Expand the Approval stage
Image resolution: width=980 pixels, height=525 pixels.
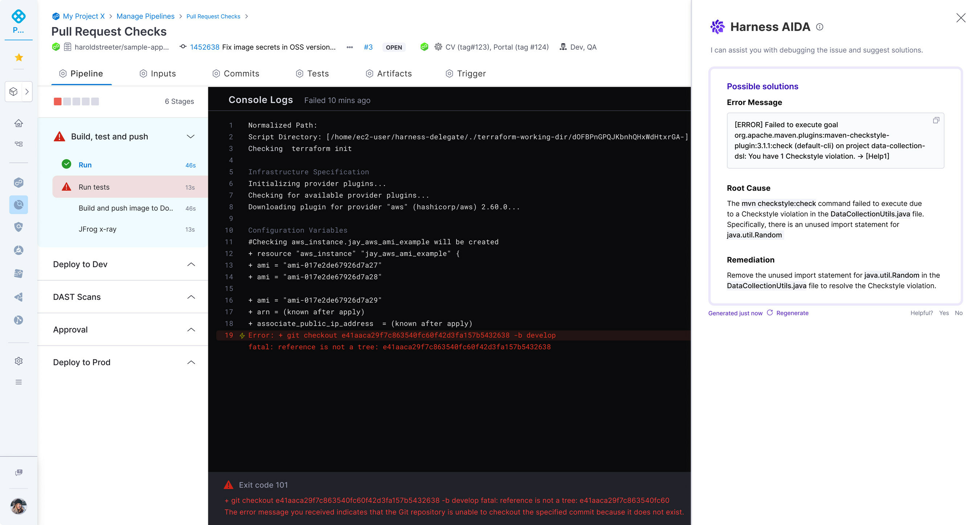click(191, 330)
